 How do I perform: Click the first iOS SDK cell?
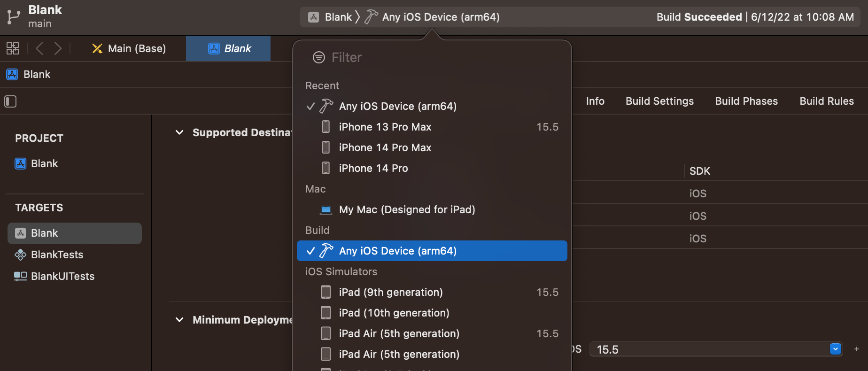pos(697,193)
